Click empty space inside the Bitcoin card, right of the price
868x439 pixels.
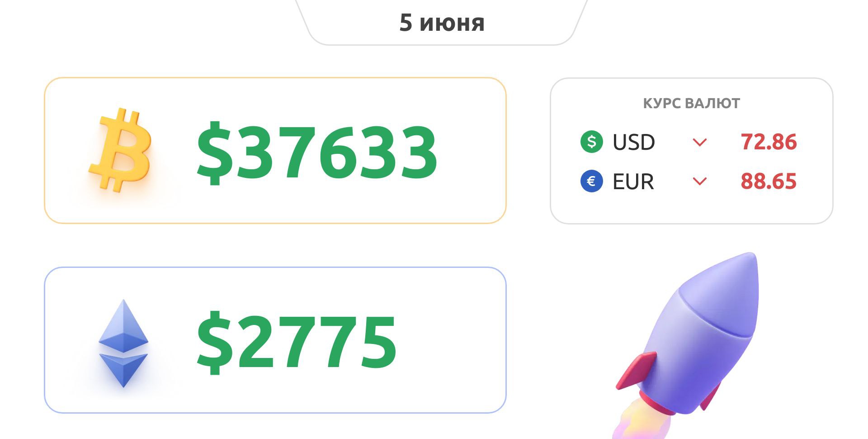[x=472, y=152]
